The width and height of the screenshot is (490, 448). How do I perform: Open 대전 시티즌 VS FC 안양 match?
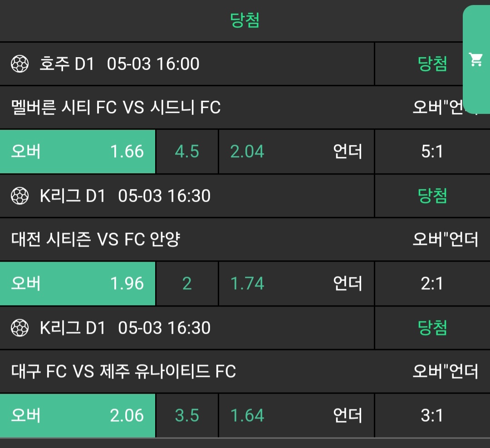pyautogui.click(x=95, y=239)
